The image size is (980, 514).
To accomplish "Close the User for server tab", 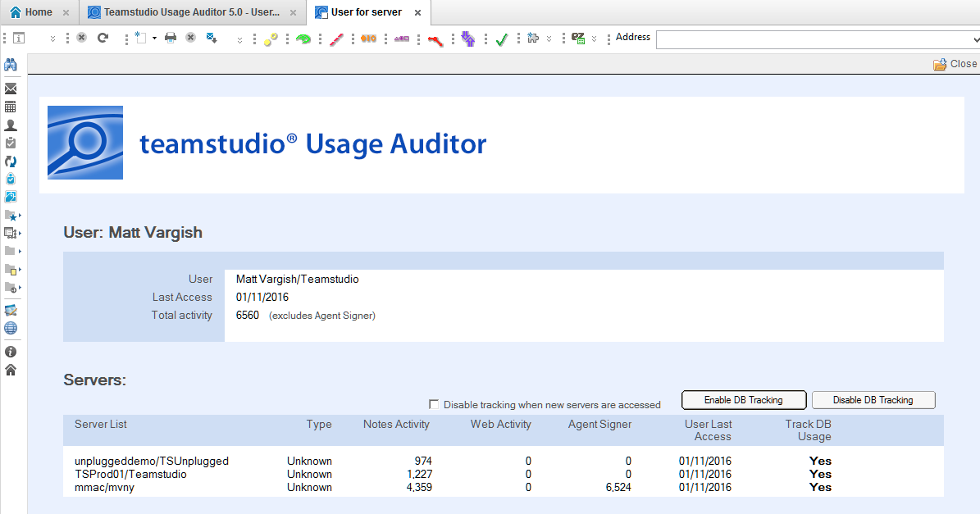I will point(417,12).
